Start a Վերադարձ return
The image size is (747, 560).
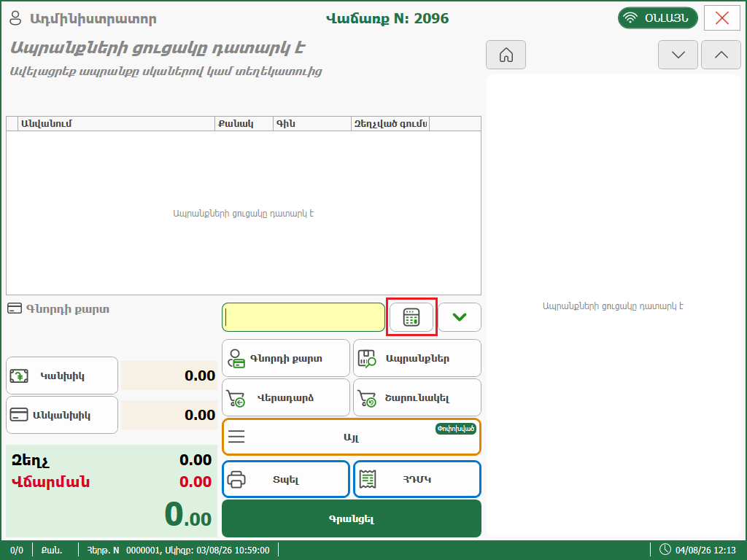tap(286, 397)
